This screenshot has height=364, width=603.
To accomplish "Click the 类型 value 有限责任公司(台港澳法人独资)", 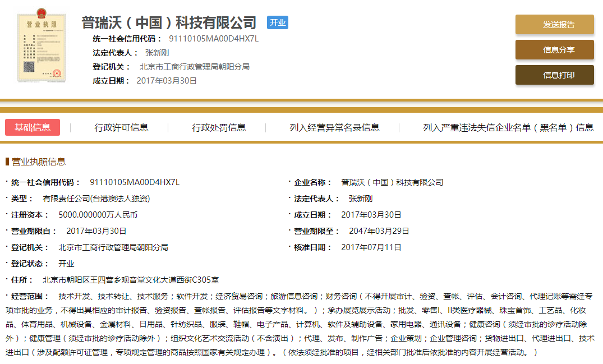I will 96,199.
